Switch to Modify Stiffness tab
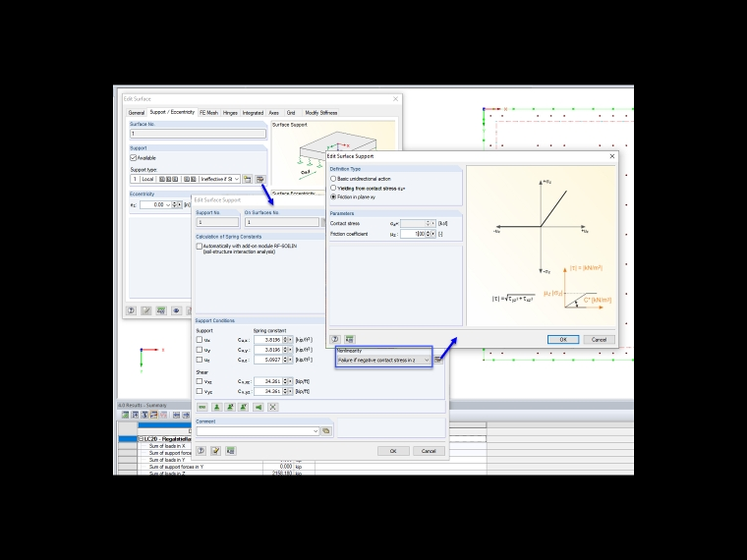This screenshot has width=747, height=560. (x=321, y=113)
